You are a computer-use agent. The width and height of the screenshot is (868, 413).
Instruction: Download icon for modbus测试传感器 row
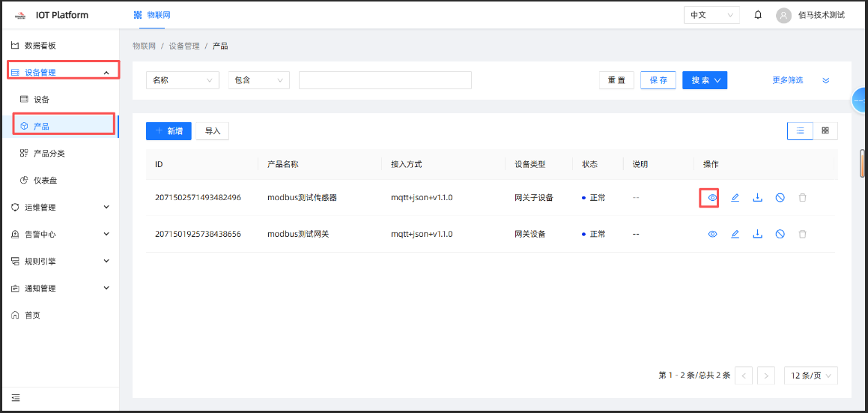coord(757,197)
